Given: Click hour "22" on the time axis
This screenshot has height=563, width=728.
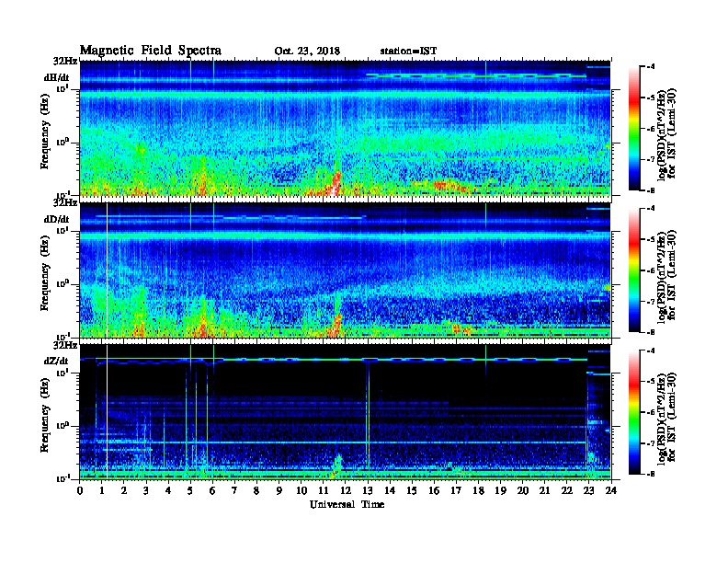Looking at the screenshot, I should pyautogui.click(x=567, y=491).
